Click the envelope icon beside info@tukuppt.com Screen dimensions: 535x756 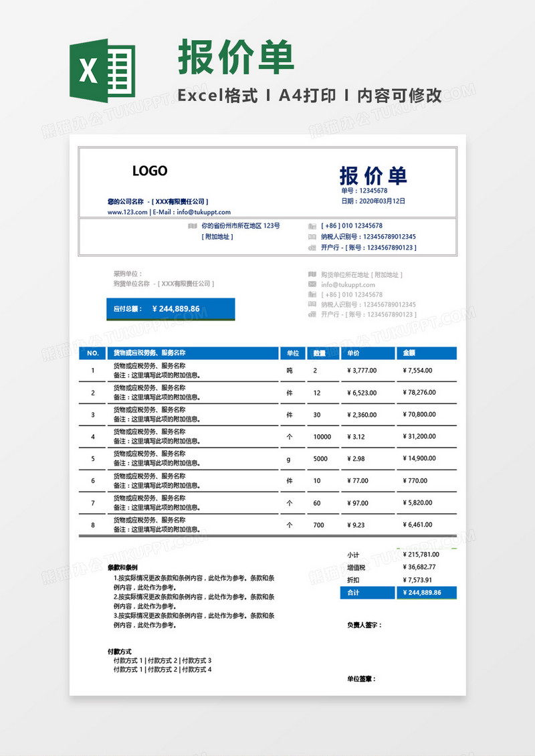pos(312,284)
